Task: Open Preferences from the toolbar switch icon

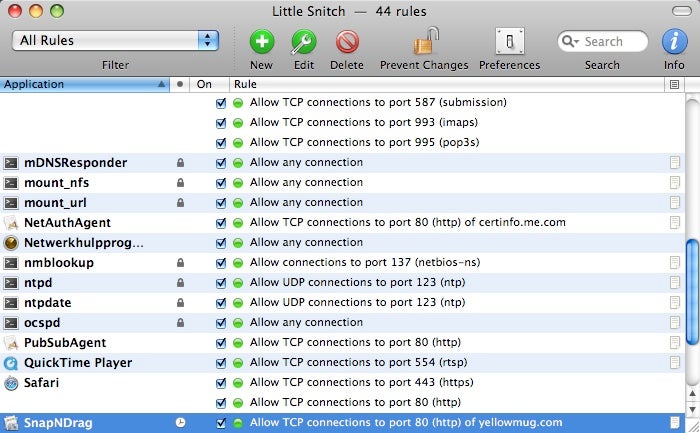Action: pos(510,41)
